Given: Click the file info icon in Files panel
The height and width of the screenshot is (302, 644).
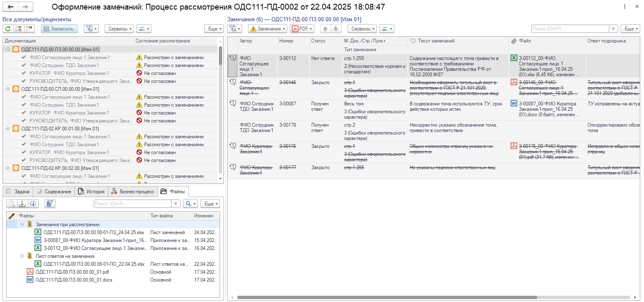Looking at the screenshot, I should coord(33,204).
